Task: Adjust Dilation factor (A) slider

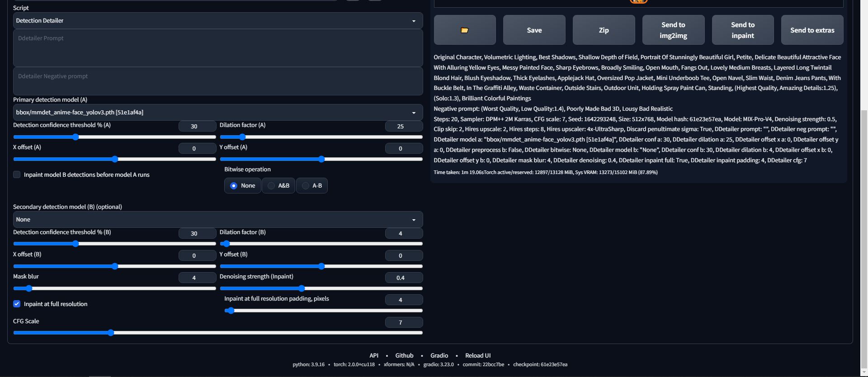Action: point(321,137)
